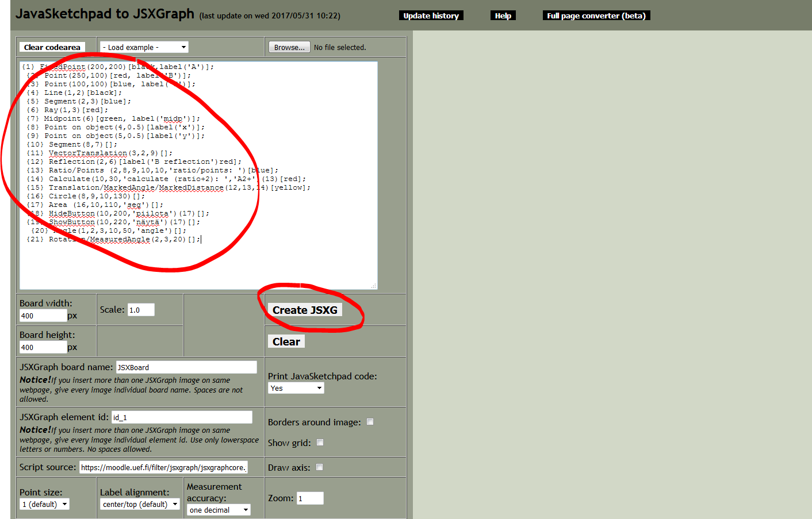812x519 pixels.
Task: Click the Update history button
Action: [x=431, y=16]
